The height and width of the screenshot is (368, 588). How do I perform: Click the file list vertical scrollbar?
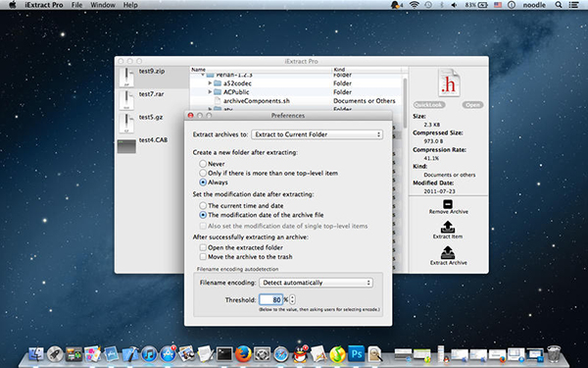(405, 103)
